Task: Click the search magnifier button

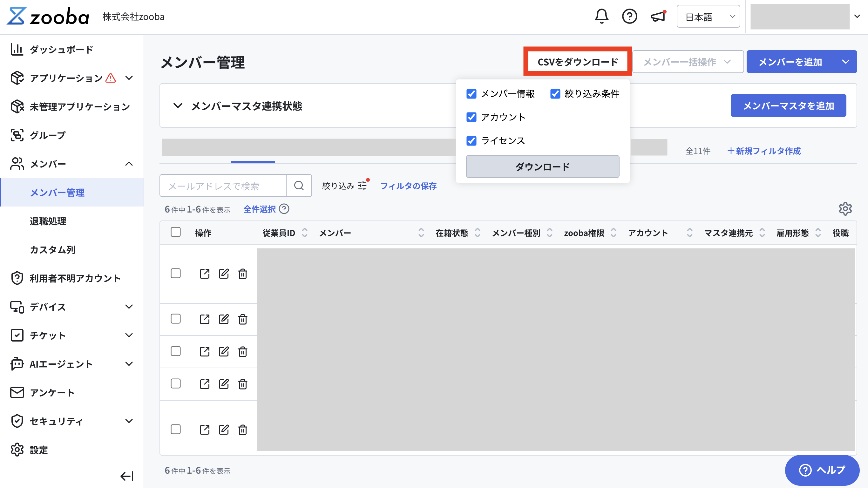Action: click(299, 186)
